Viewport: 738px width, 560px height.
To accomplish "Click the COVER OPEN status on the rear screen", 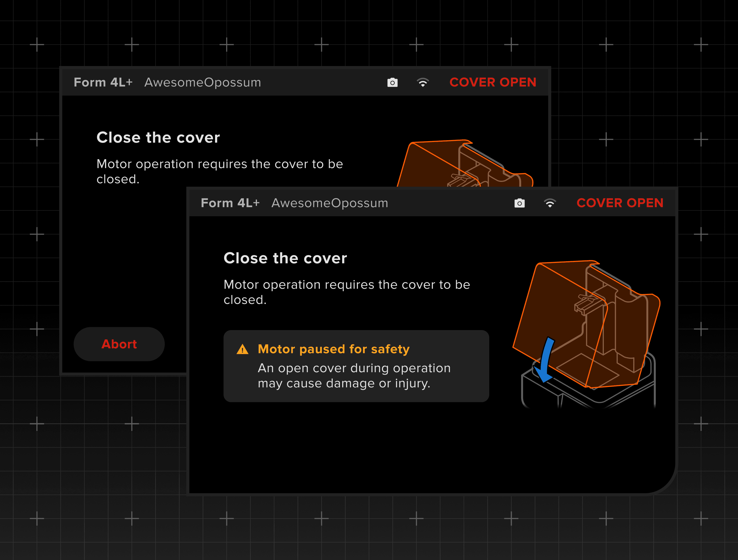I will [x=492, y=82].
